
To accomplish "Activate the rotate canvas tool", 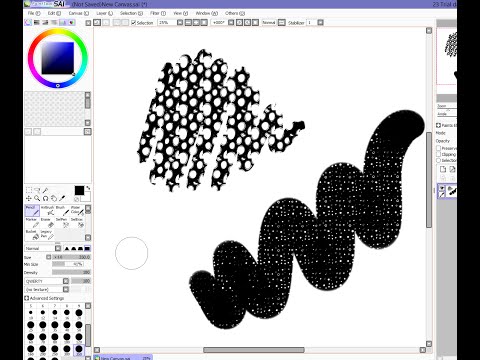I will click(x=45, y=199).
